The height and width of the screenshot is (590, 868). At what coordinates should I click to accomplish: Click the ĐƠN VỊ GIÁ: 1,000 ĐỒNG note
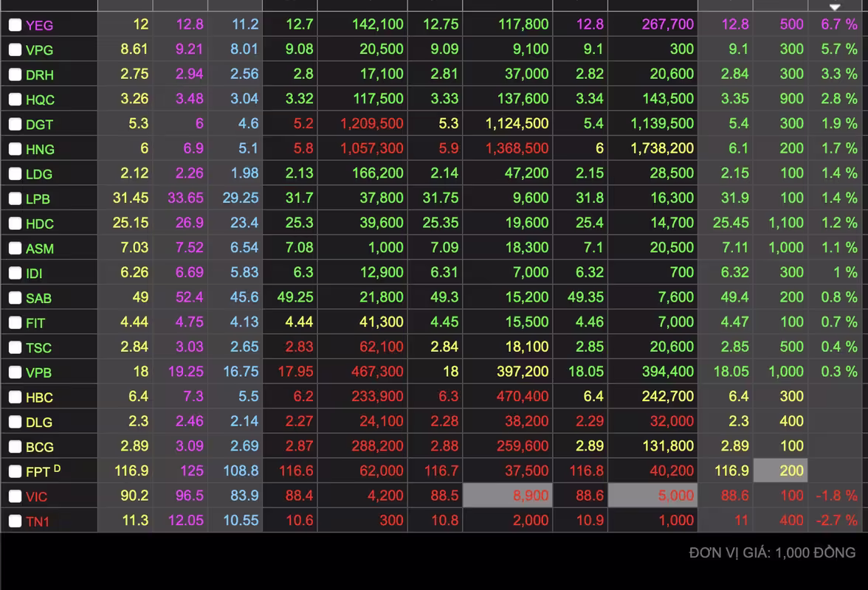pyautogui.click(x=772, y=552)
